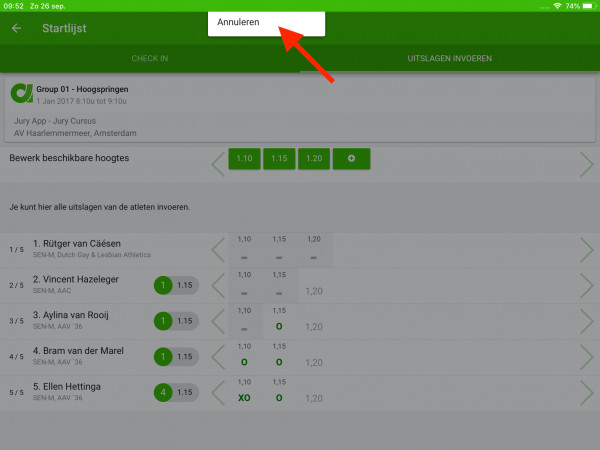Select XO result cell for Ellen Hettinga

[244, 396]
